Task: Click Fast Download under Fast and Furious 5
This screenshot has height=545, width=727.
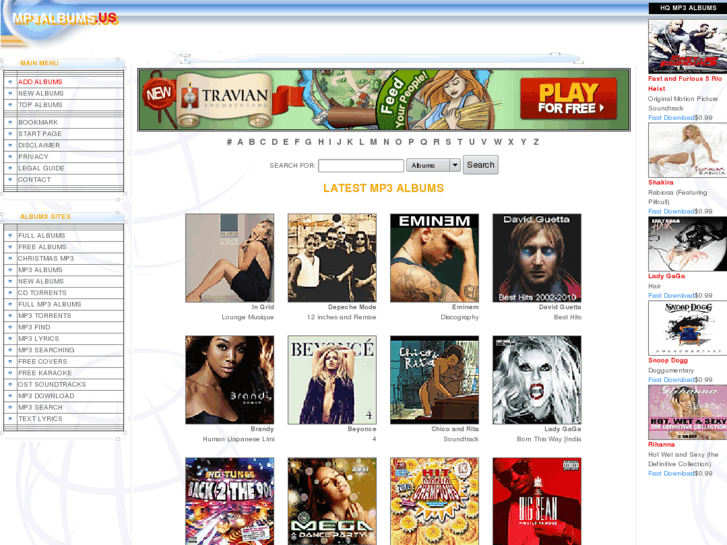Action: pyautogui.click(x=671, y=118)
